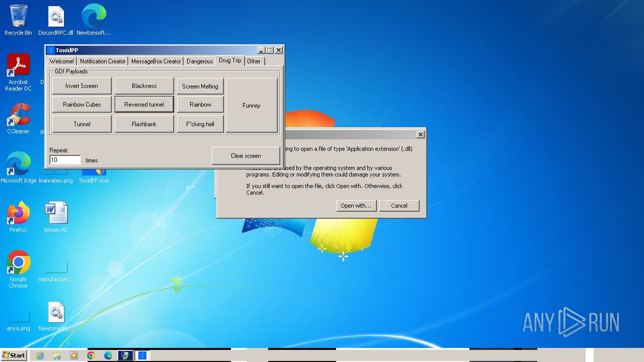
Task: Close the ToxidPP window
Action: [x=278, y=50]
